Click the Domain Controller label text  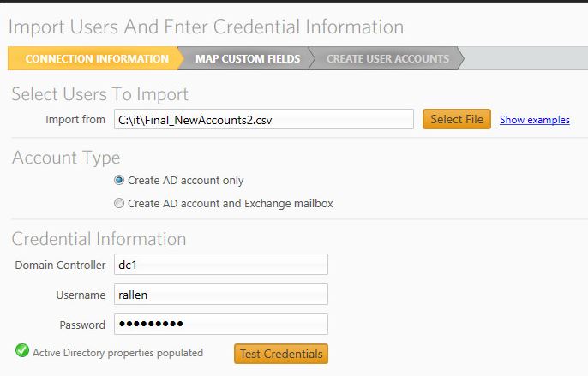(x=60, y=265)
